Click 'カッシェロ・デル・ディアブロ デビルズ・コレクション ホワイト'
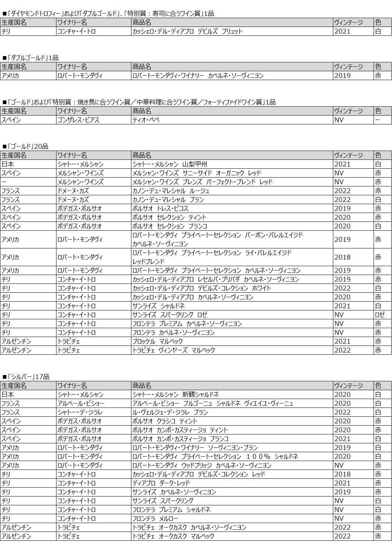This screenshot has height=550, width=392. point(232,288)
